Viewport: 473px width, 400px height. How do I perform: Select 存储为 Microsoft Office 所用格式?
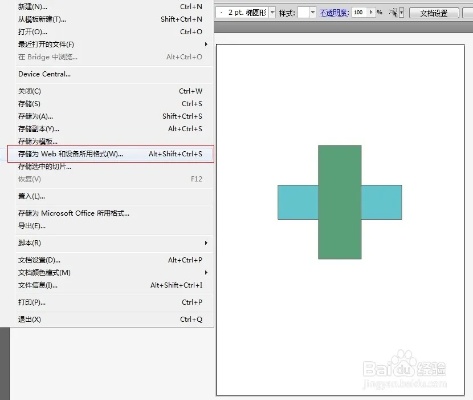pos(110,213)
